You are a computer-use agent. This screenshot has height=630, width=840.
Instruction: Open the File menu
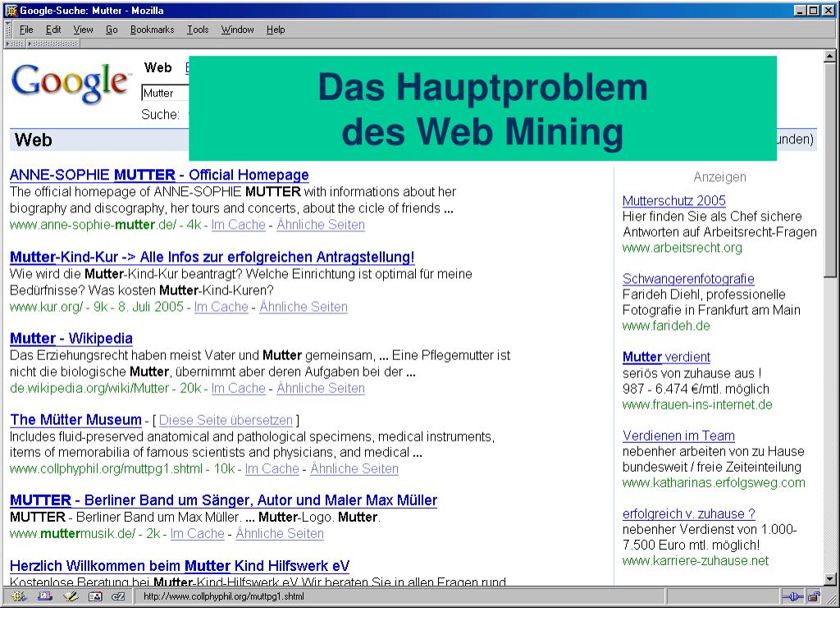[26, 30]
